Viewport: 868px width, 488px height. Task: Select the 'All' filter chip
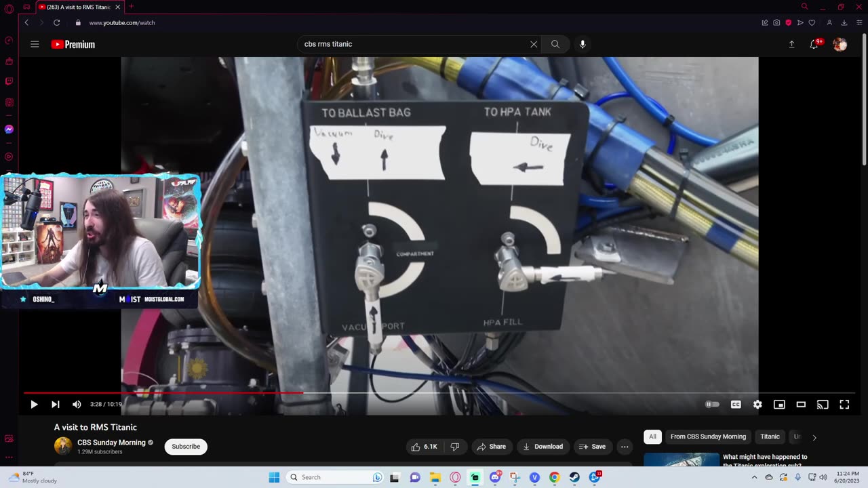(x=652, y=436)
